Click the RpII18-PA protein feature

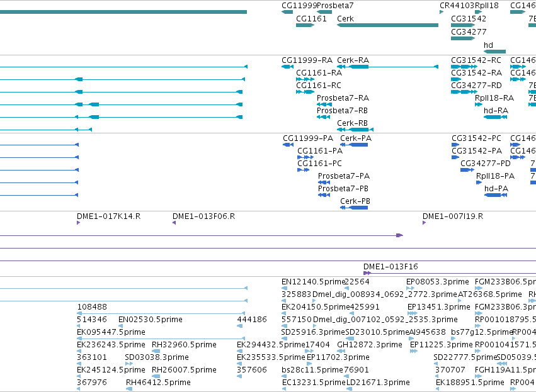click(x=479, y=182)
